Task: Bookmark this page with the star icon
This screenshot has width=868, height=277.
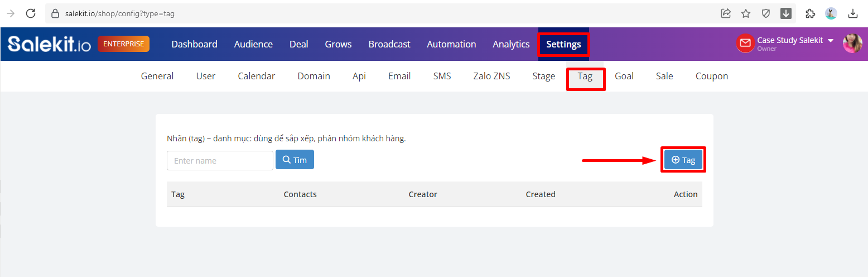Action: pyautogui.click(x=746, y=13)
